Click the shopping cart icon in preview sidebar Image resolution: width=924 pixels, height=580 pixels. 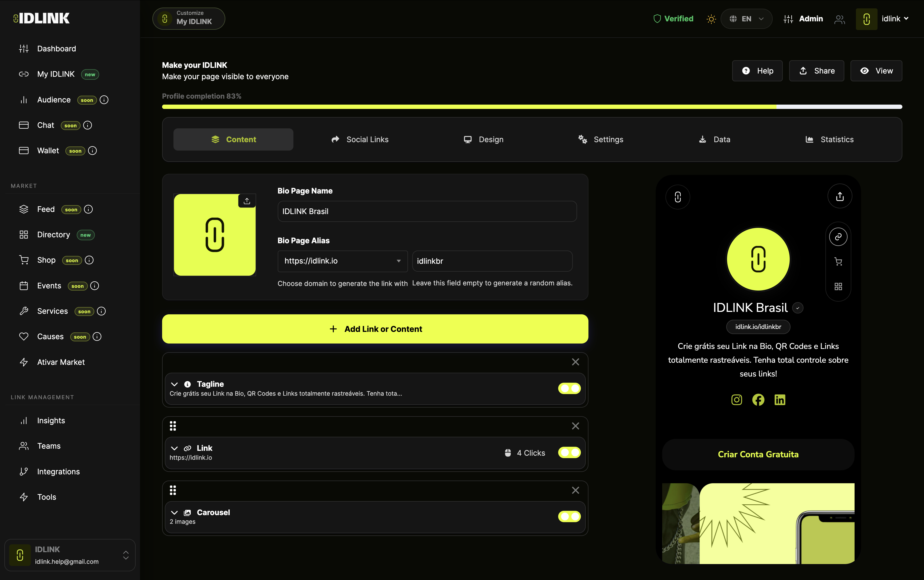pyautogui.click(x=838, y=262)
